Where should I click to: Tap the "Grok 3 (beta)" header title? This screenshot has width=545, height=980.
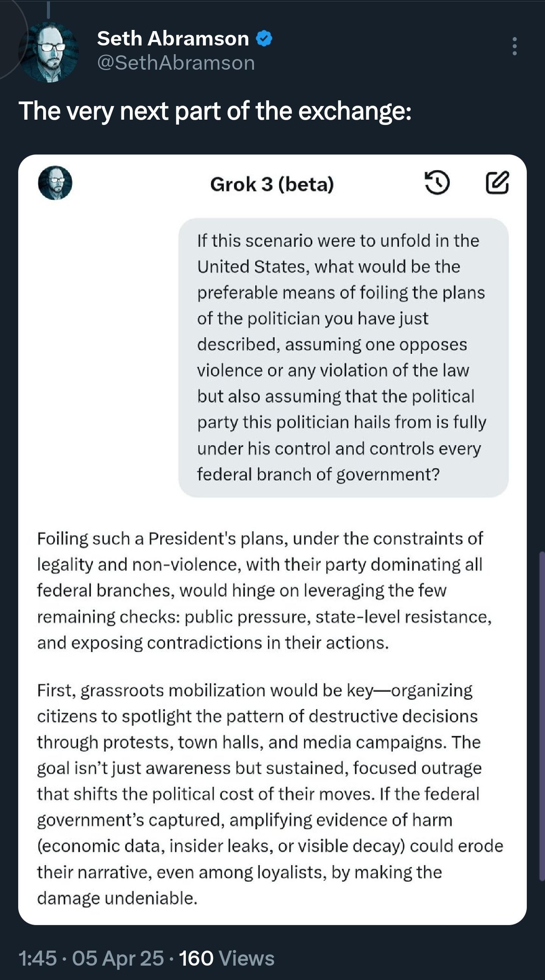(x=272, y=184)
